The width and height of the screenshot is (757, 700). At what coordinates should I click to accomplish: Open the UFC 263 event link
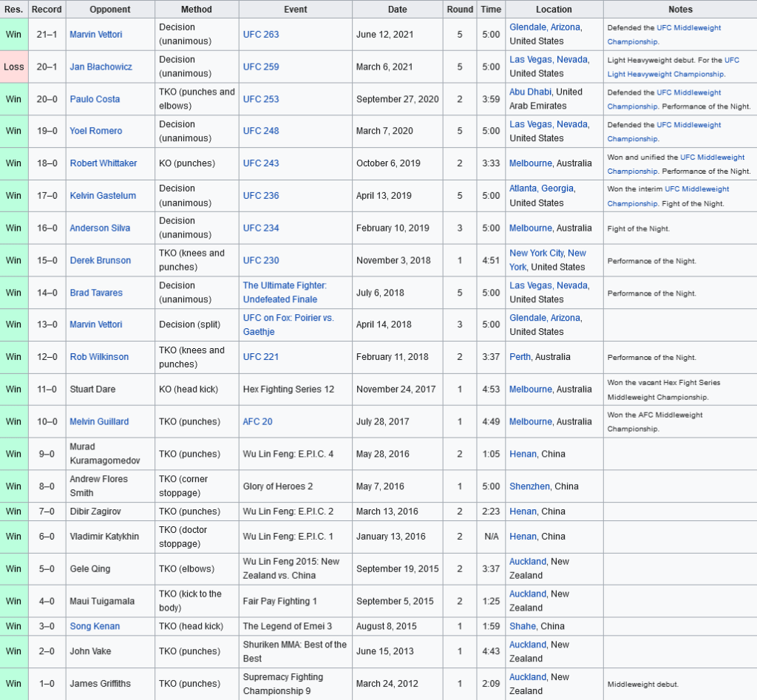click(x=261, y=34)
